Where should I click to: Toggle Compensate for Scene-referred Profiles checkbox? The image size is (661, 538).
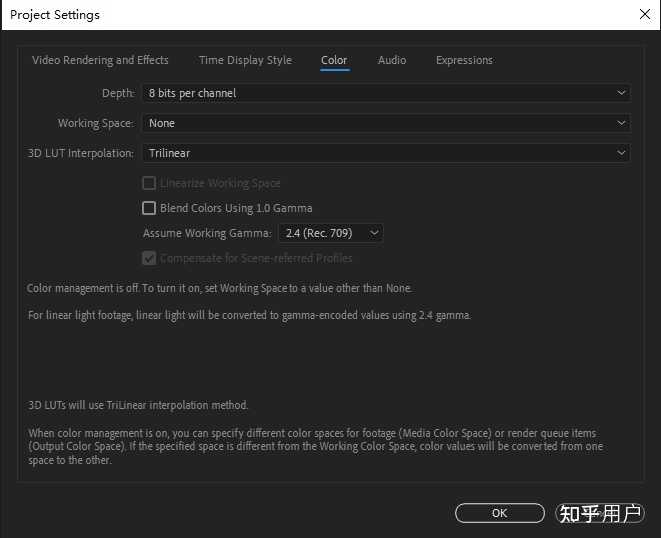149,258
